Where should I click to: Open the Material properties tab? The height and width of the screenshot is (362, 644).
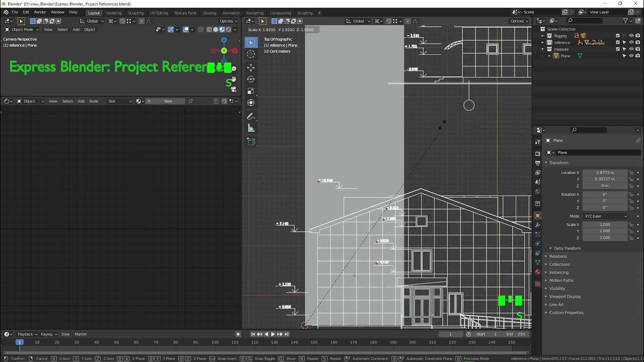point(538,272)
